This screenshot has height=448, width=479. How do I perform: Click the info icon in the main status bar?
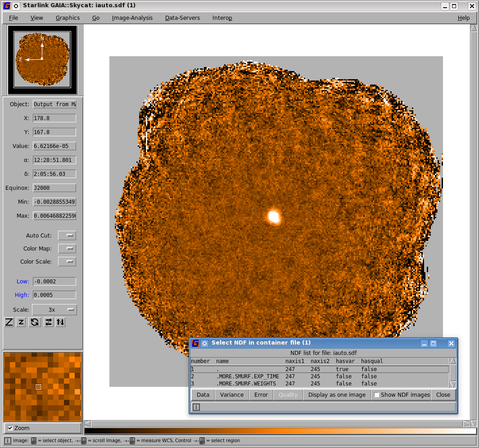[x=8, y=441]
